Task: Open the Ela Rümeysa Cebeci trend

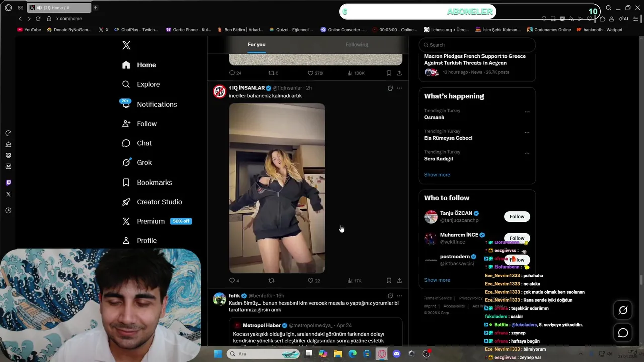Action: [x=448, y=138]
